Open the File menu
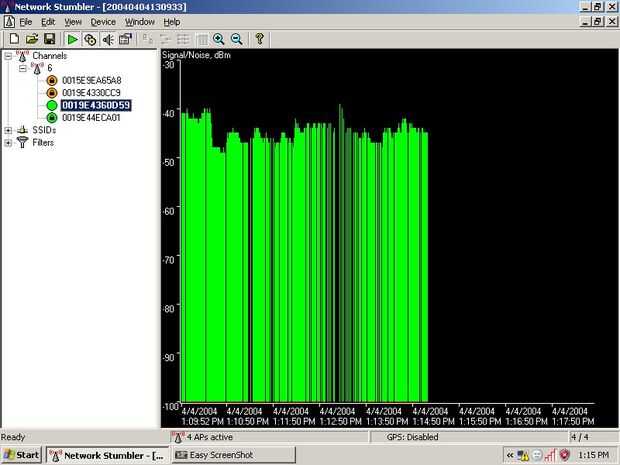 [x=26, y=22]
